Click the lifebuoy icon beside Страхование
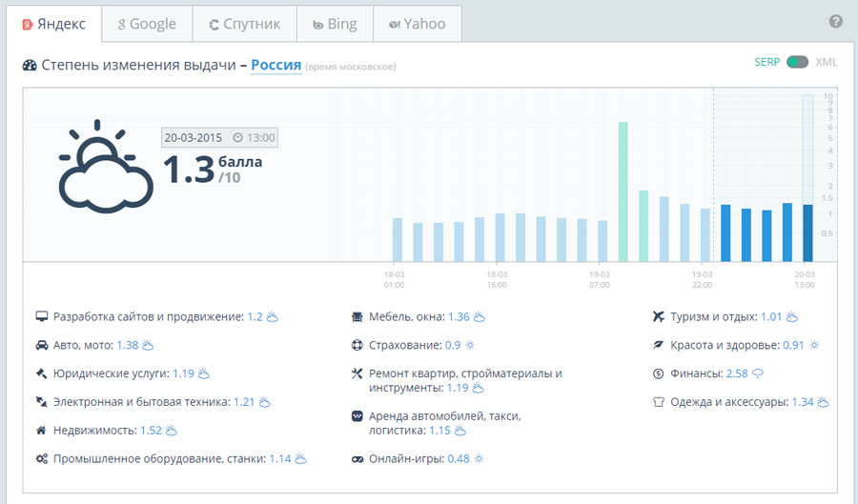 tap(357, 345)
